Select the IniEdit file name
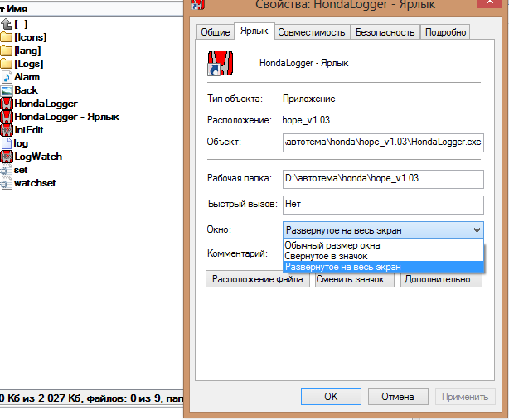509x420 pixels. pos(29,130)
